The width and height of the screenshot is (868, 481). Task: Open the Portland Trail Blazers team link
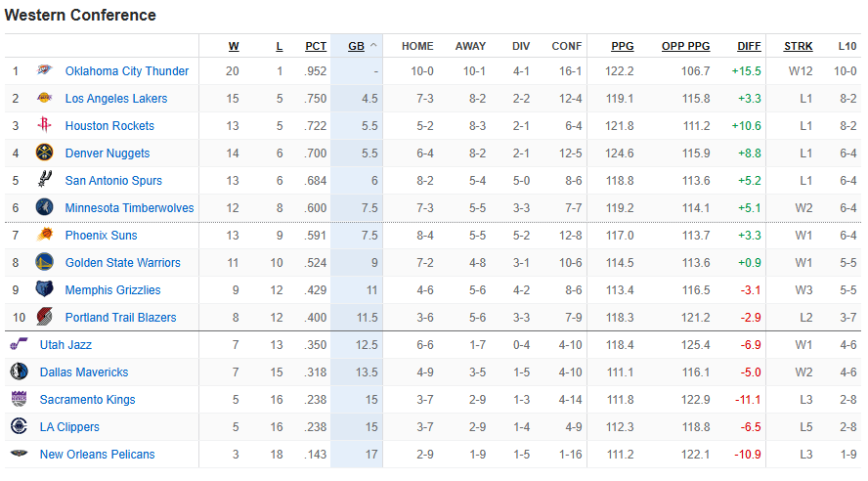coord(120,318)
